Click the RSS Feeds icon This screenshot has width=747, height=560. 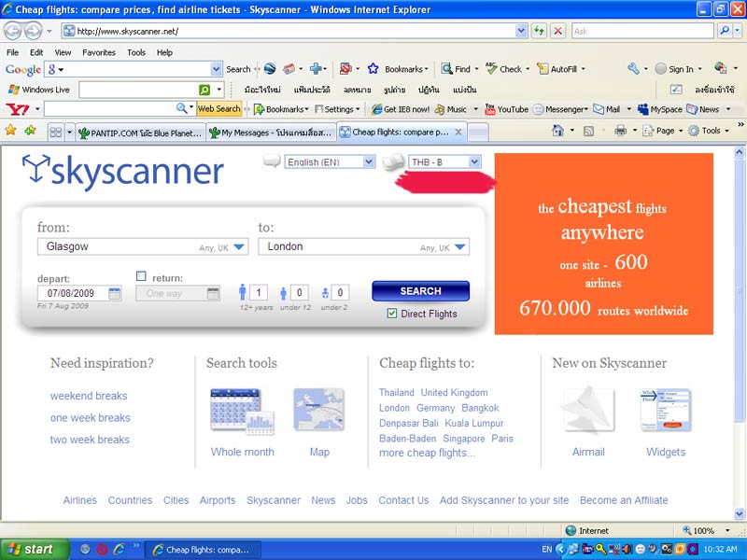589,131
